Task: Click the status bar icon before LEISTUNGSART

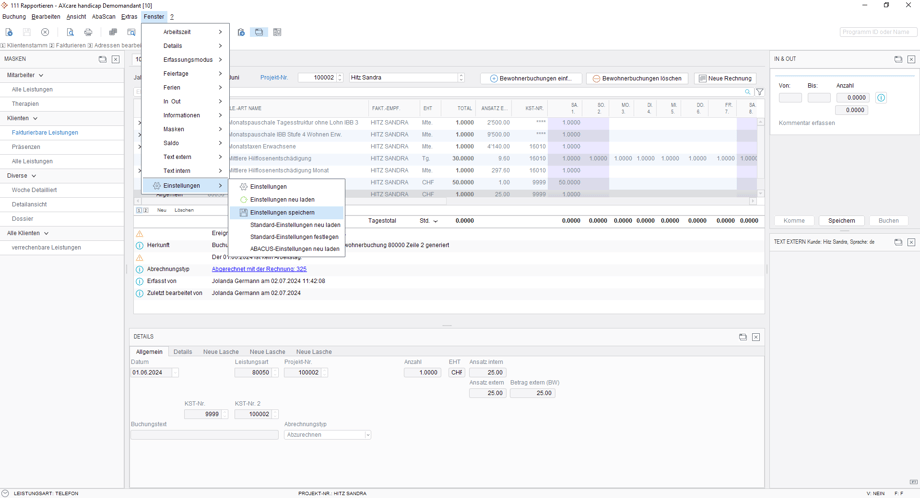Action: (x=5, y=493)
